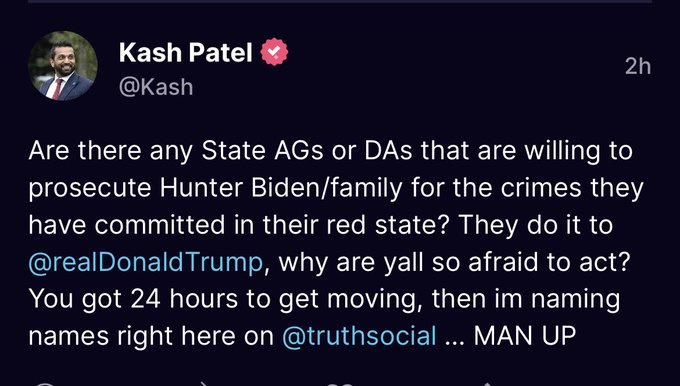Click the divider line above the post
This screenshot has width=680, height=386.
tap(340, 1)
